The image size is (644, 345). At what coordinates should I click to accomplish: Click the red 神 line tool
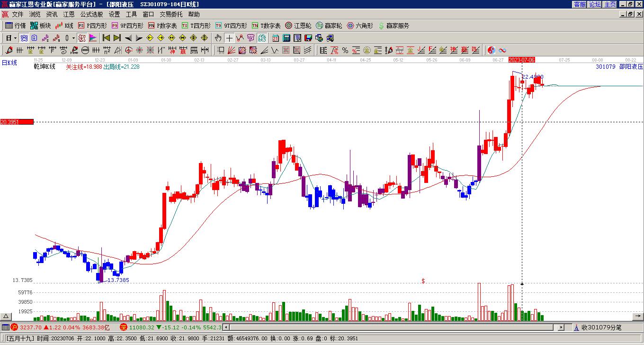point(171,50)
